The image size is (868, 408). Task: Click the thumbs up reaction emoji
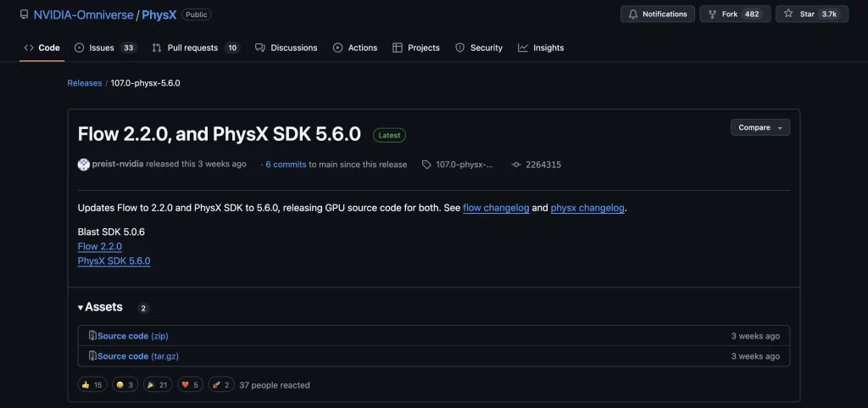coord(86,385)
